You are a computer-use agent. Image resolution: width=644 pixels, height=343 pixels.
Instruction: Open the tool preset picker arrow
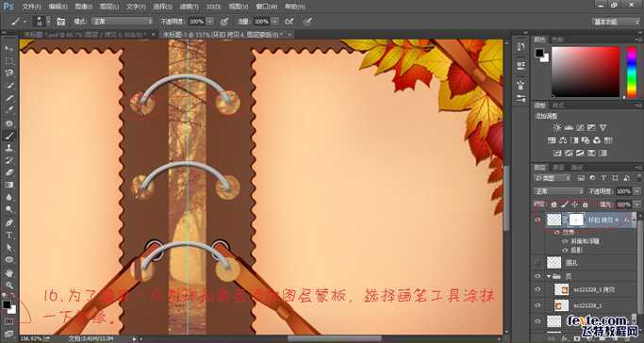tap(25, 22)
